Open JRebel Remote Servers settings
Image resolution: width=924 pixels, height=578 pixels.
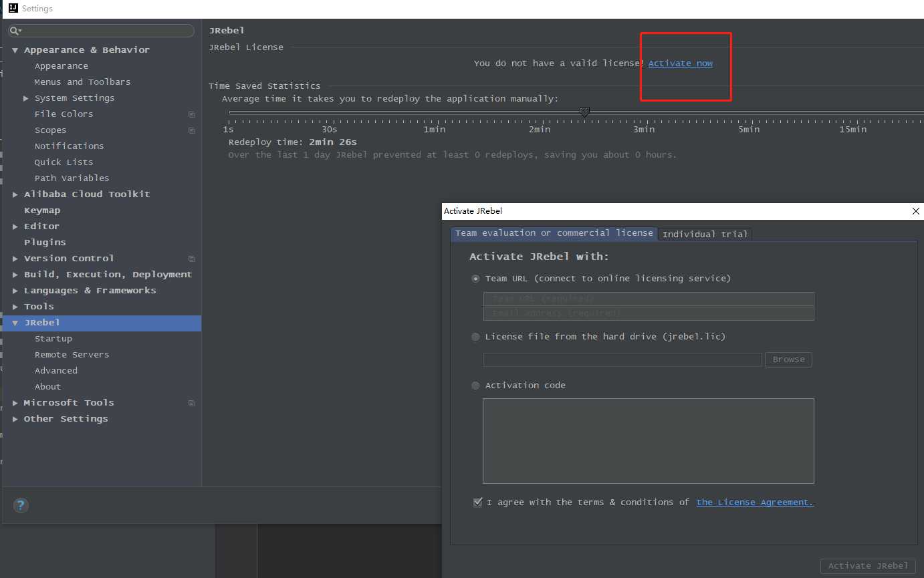pyautogui.click(x=72, y=355)
